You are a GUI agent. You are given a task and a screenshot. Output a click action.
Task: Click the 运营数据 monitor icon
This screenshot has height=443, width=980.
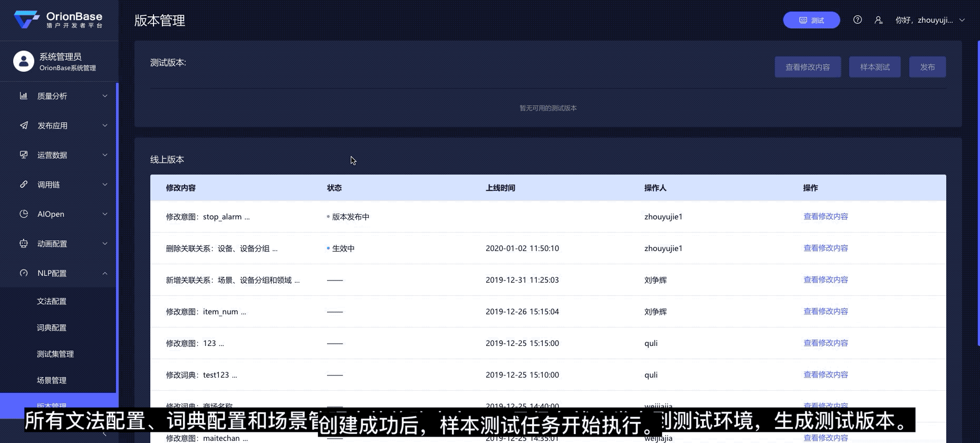(x=24, y=155)
